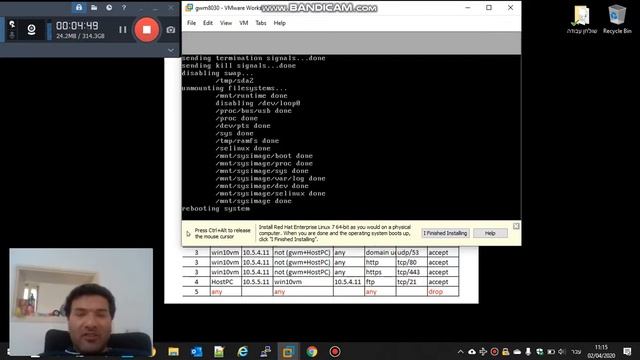Viewport: 640px width, 360px height.
Task: Open Outlook from the taskbar
Action: click(x=197, y=351)
